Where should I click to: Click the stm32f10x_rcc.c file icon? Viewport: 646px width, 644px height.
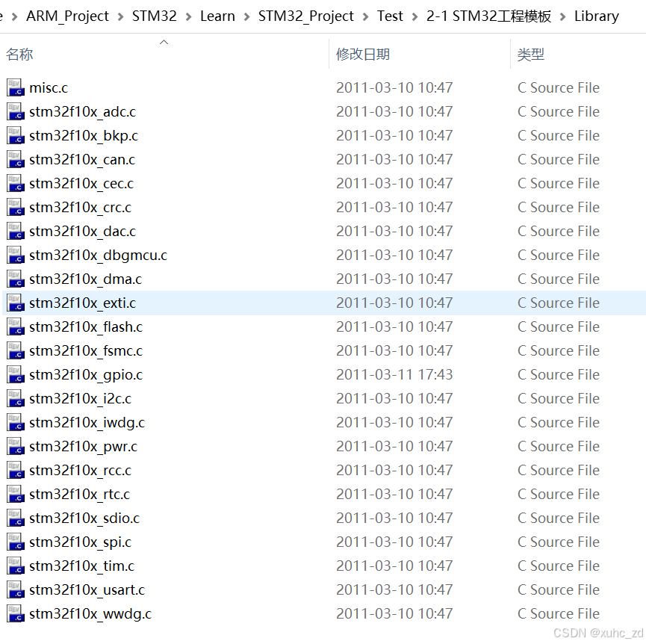coord(16,470)
